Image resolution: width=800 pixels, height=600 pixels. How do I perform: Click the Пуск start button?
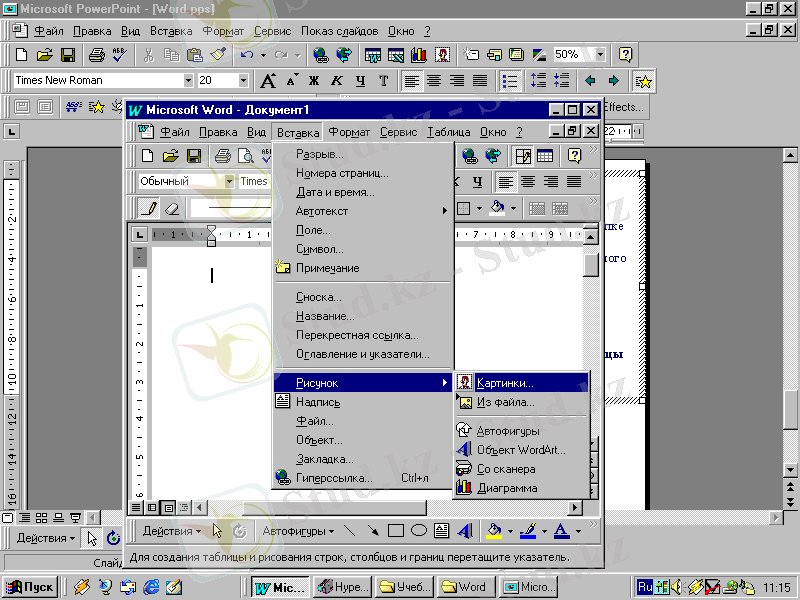click(30, 587)
